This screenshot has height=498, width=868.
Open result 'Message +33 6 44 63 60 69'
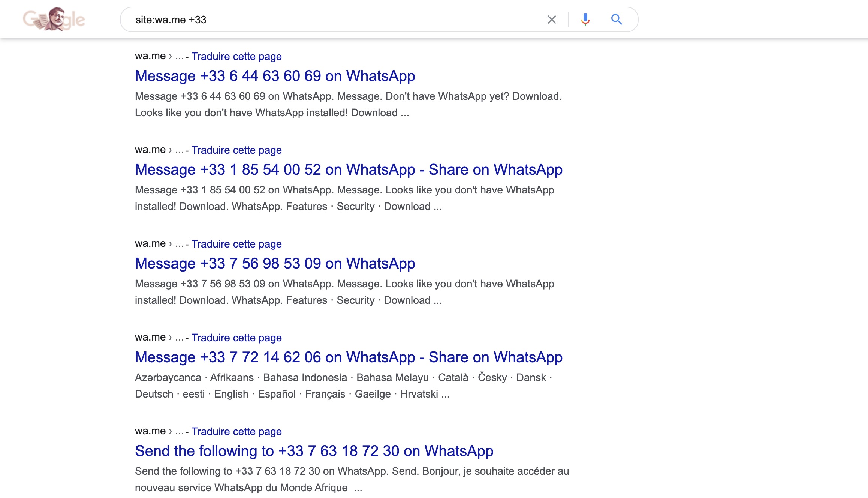coord(275,76)
